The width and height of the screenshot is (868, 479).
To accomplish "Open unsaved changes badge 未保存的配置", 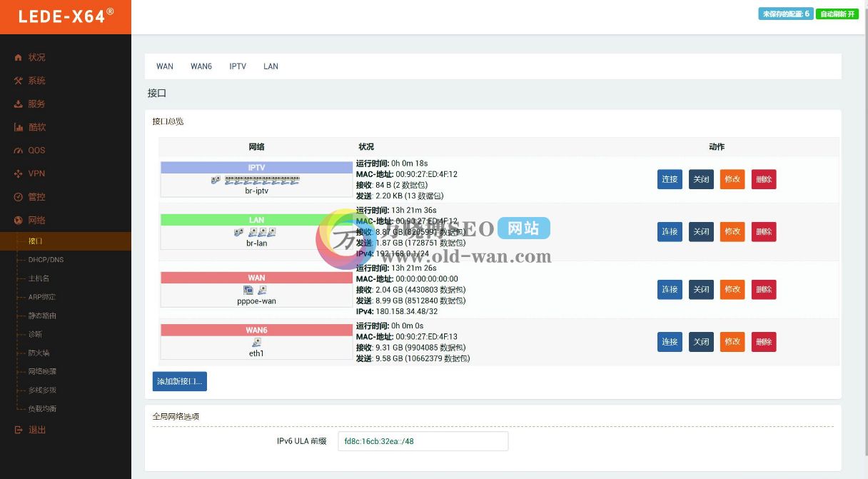I will (x=786, y=14).
